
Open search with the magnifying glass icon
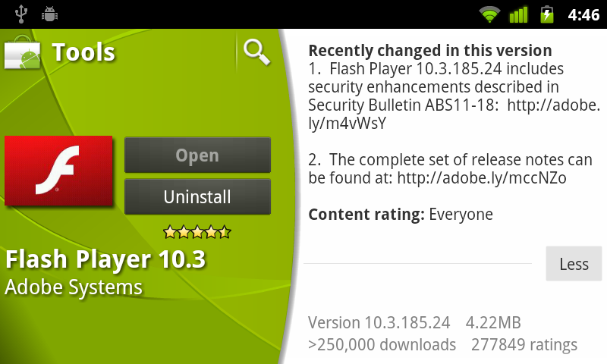coord(256,52)
